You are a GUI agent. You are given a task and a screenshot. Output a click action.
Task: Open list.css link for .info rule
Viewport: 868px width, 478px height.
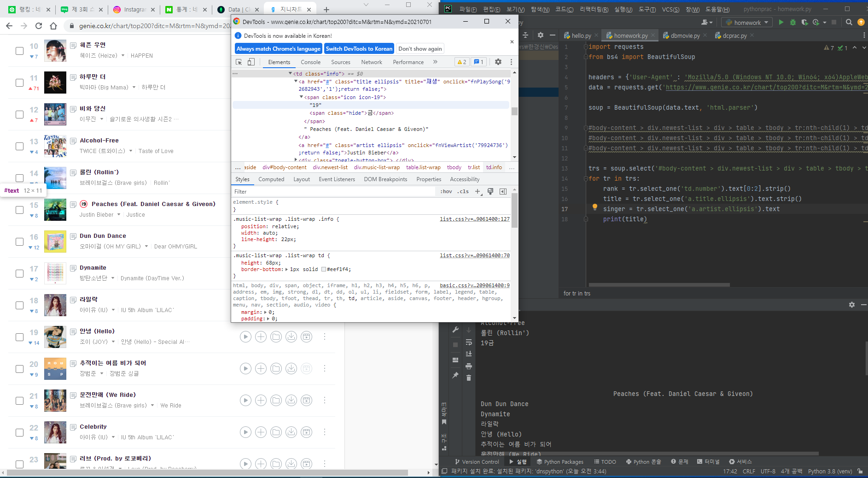(475, 219)
